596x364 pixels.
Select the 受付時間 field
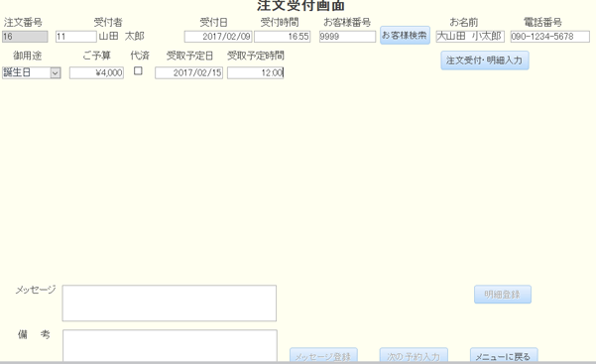click(282, 37)
